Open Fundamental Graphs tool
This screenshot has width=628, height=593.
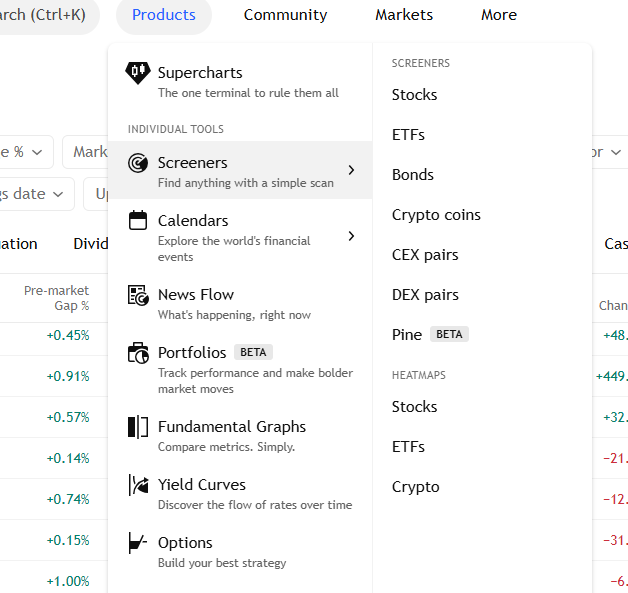[x=240, y=435]
